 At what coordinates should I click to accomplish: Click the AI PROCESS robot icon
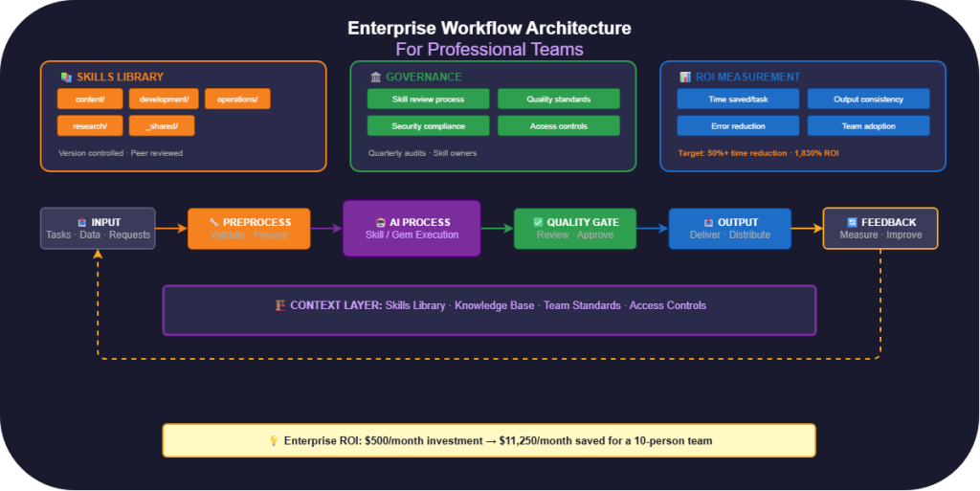click(381, 222)
